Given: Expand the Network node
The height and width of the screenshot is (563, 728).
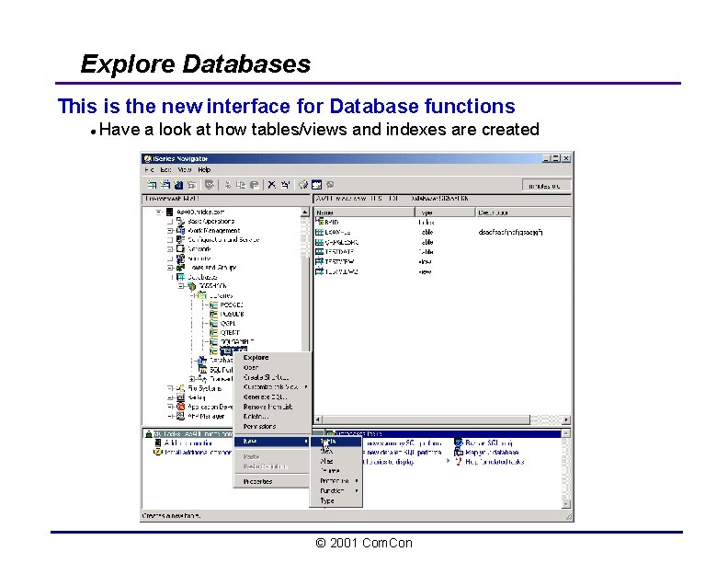Looking at the screenshot, I should (170, 249).
